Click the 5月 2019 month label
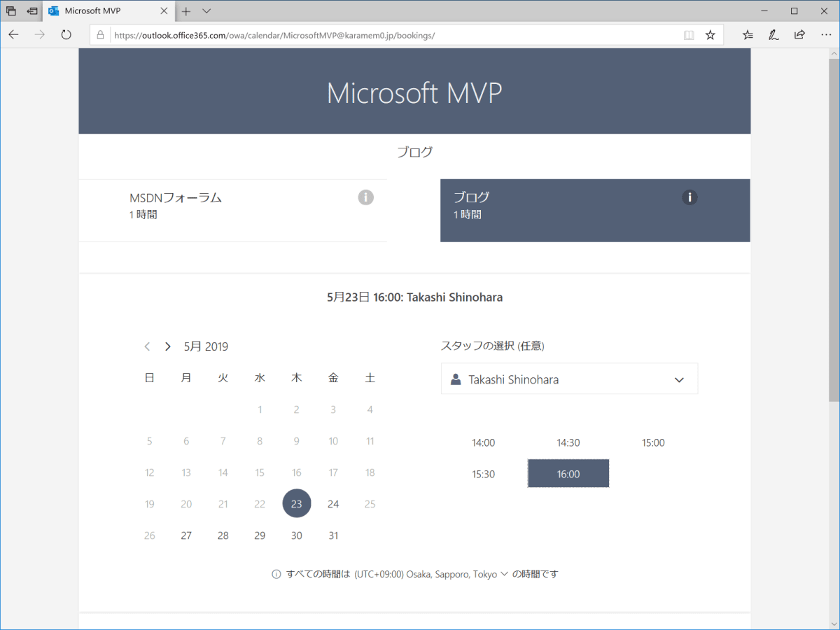This screenshot has height=630, width=840. coord(206,346)
